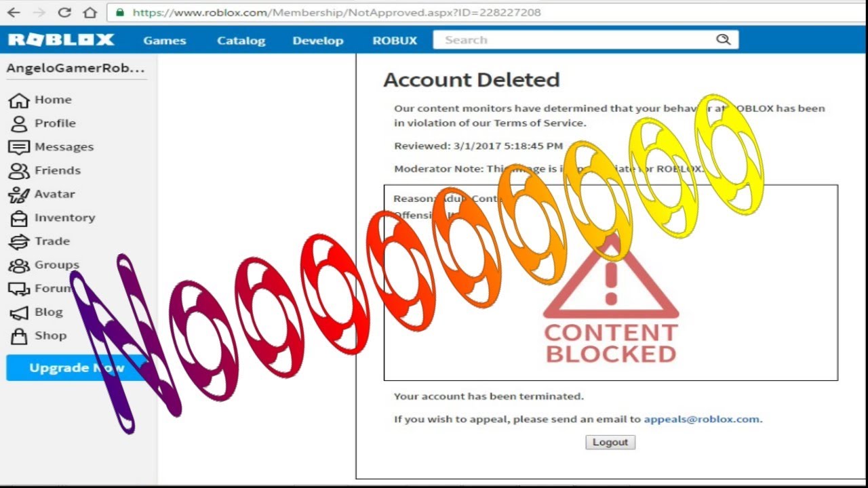Open the Home link label

(53, 100)
